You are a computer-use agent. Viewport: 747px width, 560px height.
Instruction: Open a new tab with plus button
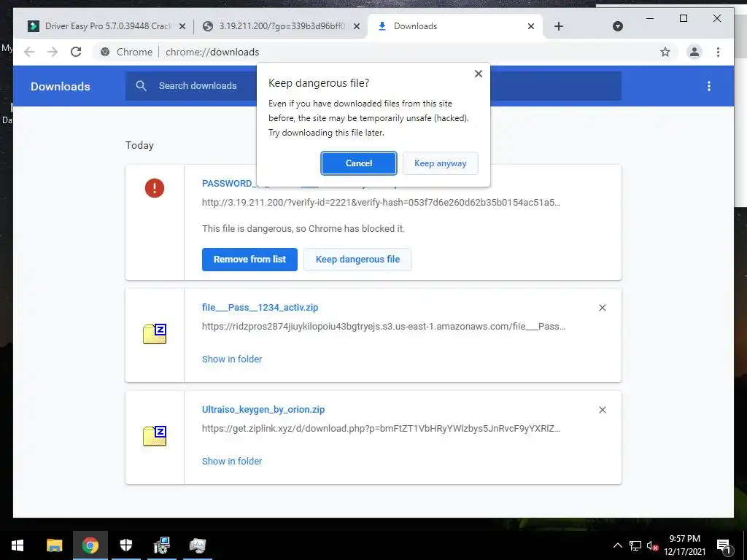(559, 27)
